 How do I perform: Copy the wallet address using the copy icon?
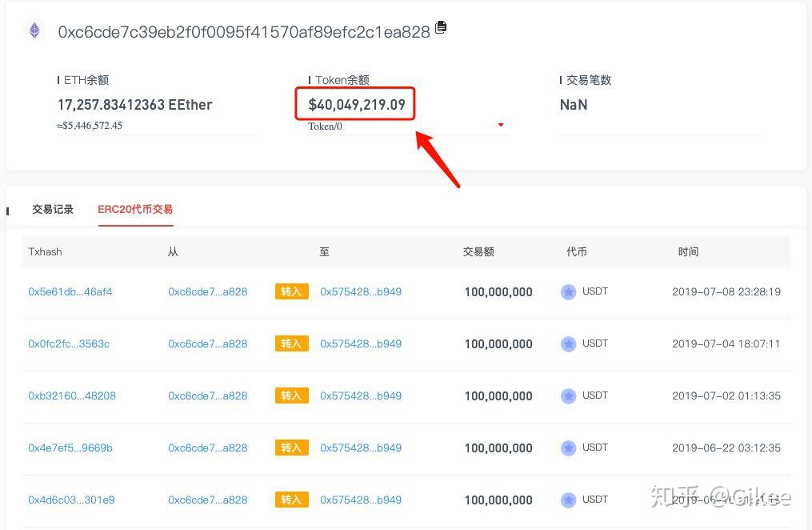(440, 26)
